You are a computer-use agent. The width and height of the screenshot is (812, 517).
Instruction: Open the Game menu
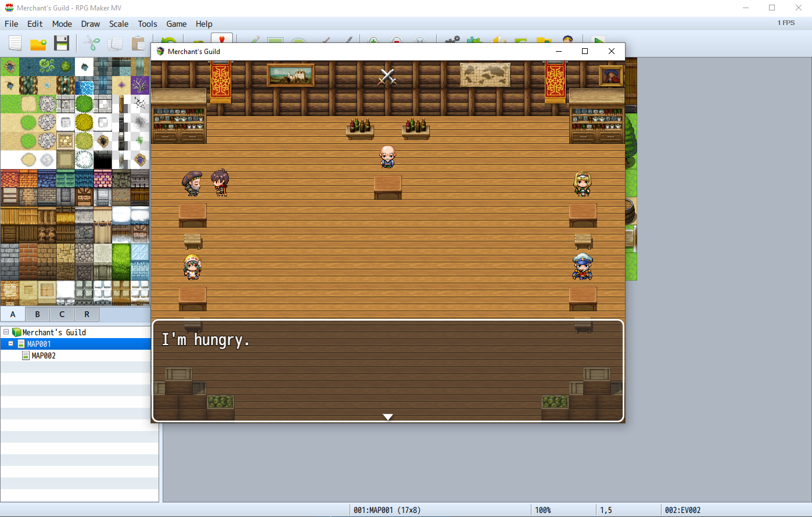(176, 24)
